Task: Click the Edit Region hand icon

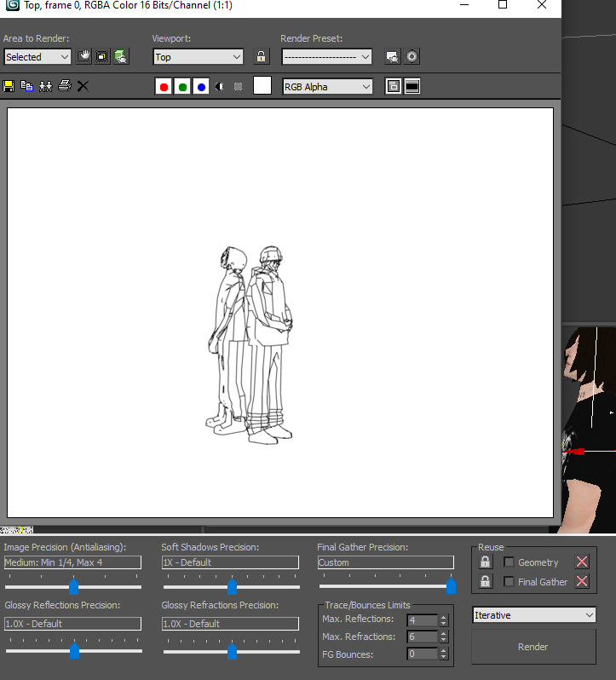Action: 83,57
